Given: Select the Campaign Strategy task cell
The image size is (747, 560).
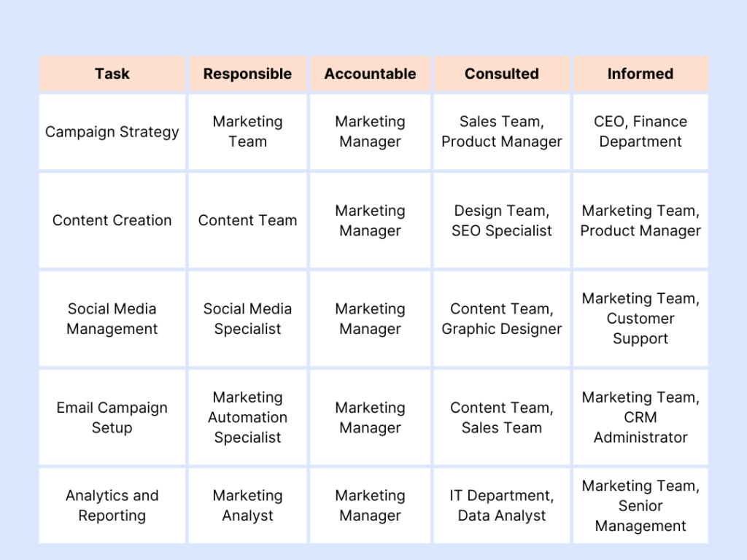Looking at the screenshot, I should click(x=112, y=132).
